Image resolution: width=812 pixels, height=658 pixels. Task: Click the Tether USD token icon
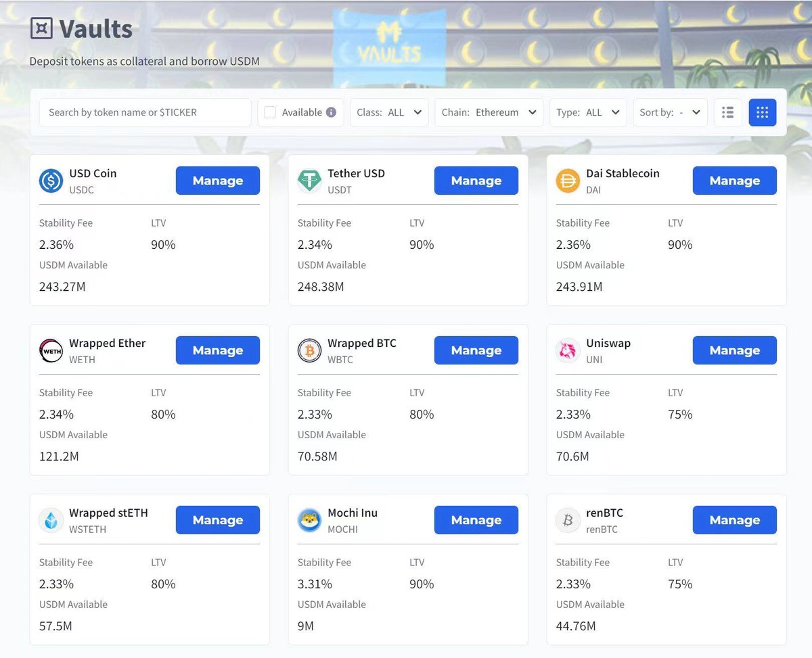[x=309, y=181]
